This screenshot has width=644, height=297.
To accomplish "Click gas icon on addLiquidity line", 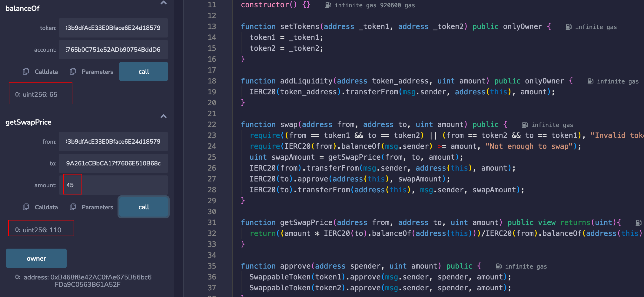I will pyautogui.click(x=590, y=81).
